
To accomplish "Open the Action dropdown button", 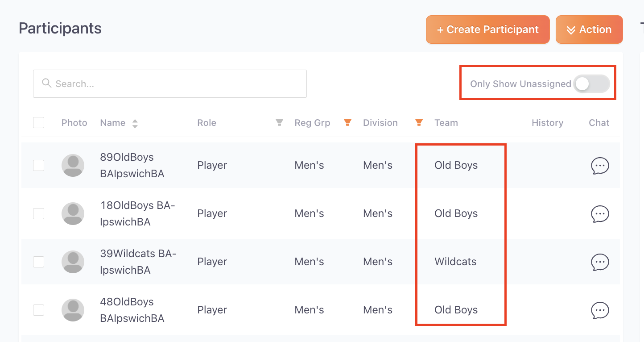I will point(589,29).
